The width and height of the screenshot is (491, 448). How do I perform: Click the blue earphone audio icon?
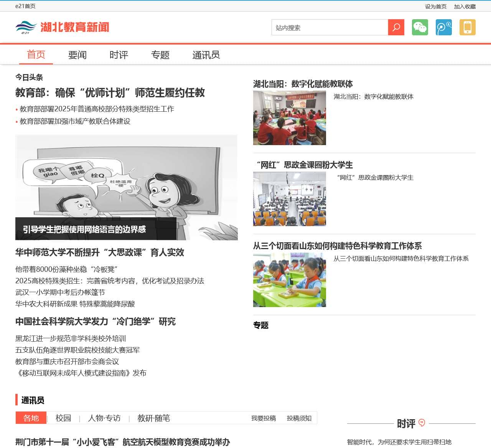443,28
